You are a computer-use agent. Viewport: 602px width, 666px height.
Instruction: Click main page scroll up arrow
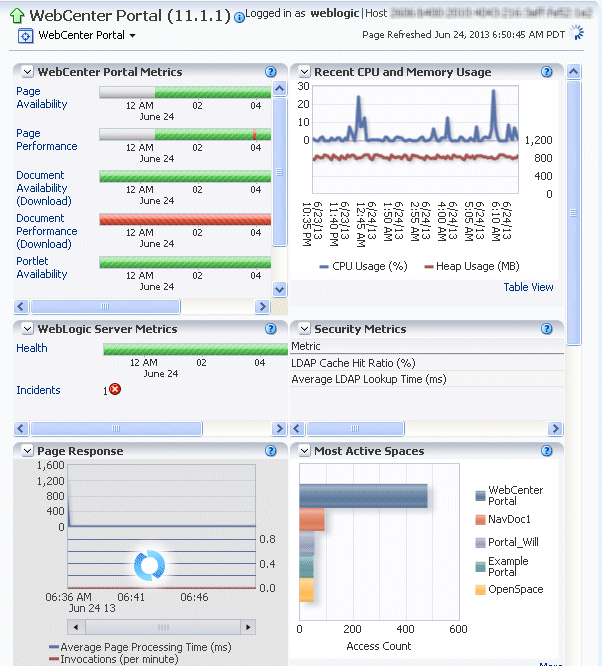click(x=574, y=72)
